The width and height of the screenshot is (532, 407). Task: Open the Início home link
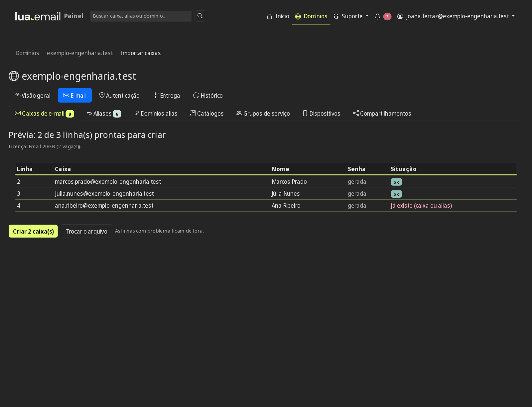click(x=278, y=16)
